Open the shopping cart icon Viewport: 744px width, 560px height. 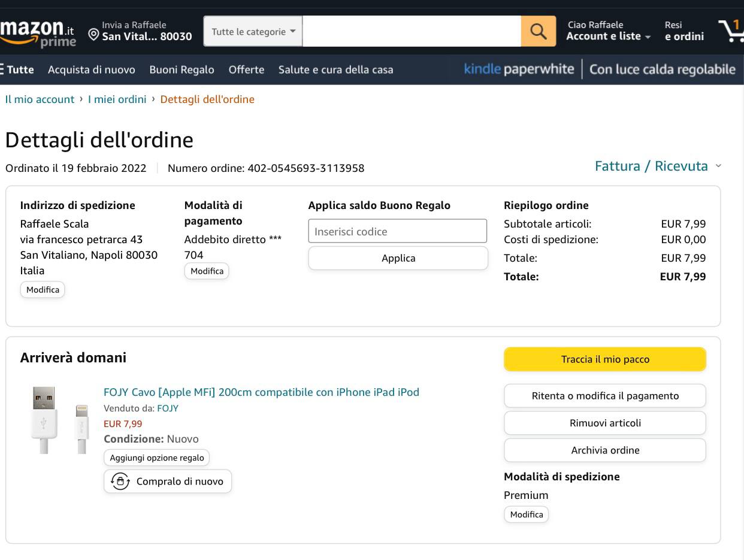coord(731,30)
